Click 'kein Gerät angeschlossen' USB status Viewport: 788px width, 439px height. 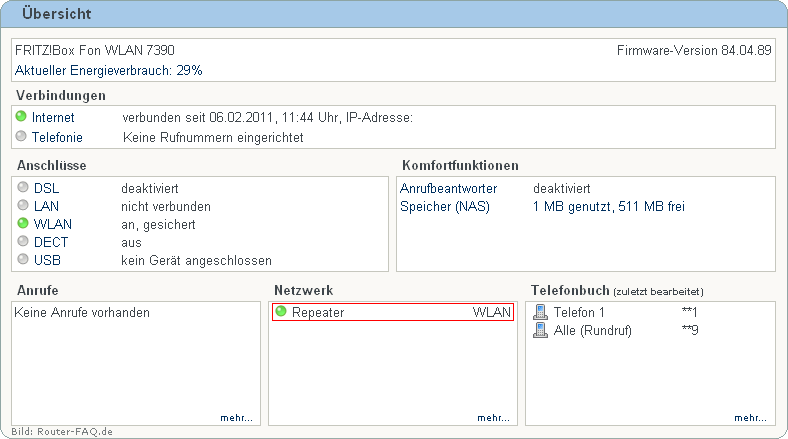point(196,261)
